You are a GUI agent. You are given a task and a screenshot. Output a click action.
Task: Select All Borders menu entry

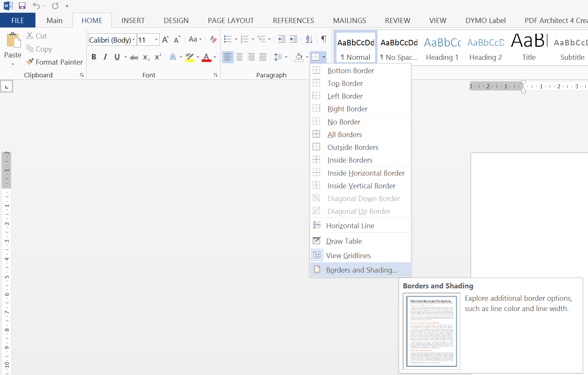[x=361, y=134]
